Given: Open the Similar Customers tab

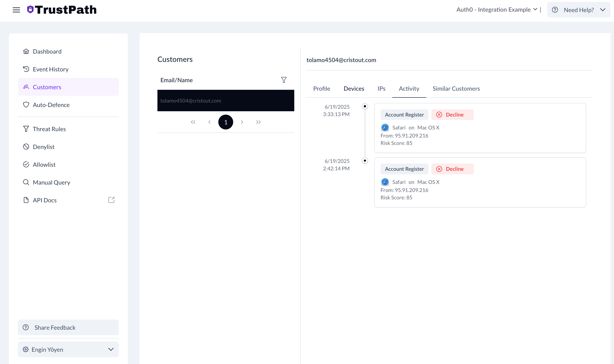Looking at the screenshot, I should [x=456, y=89].
